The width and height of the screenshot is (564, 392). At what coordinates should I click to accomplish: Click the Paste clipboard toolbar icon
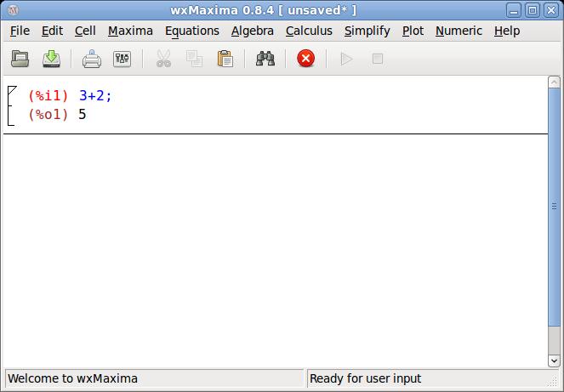(x=225, y=59)
